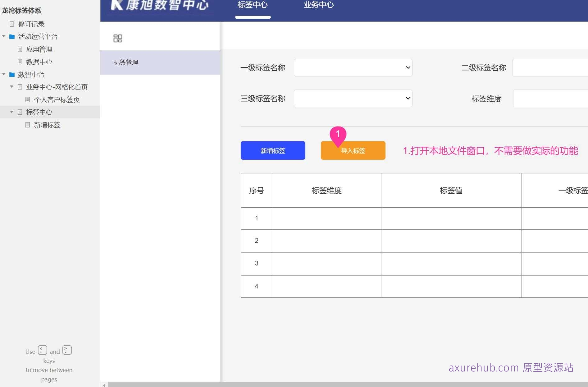Collapse the 数智中台 tree branch
The image size is (588, 387).
[x=4, y=74]
